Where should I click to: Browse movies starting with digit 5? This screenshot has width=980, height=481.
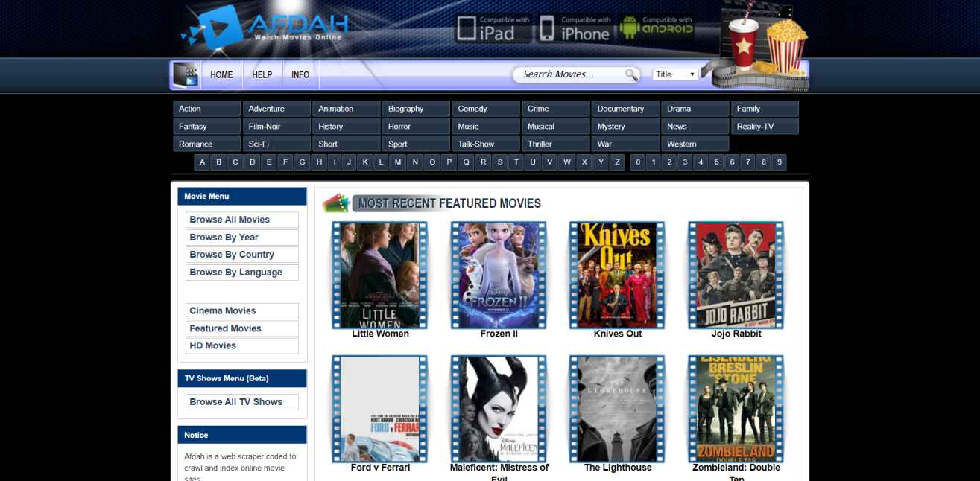pyautogui.click(x=716, y=162)
